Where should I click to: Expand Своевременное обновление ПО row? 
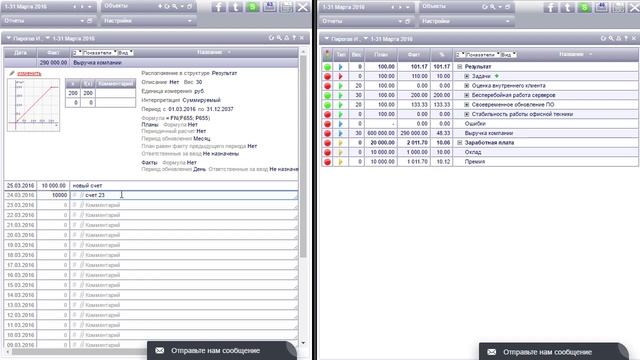click(467, 105)
